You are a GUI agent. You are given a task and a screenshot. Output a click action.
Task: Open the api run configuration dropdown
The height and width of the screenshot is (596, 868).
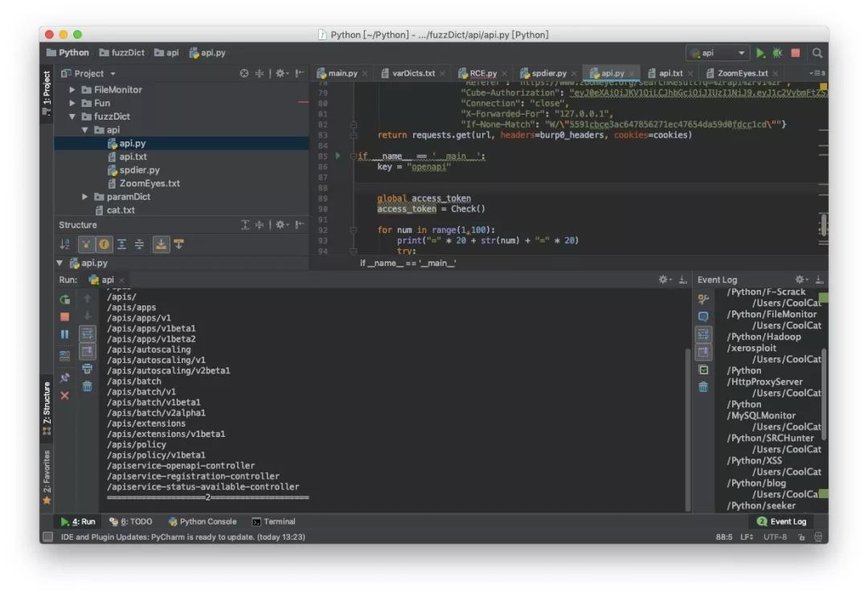click(x=718, y=53)
